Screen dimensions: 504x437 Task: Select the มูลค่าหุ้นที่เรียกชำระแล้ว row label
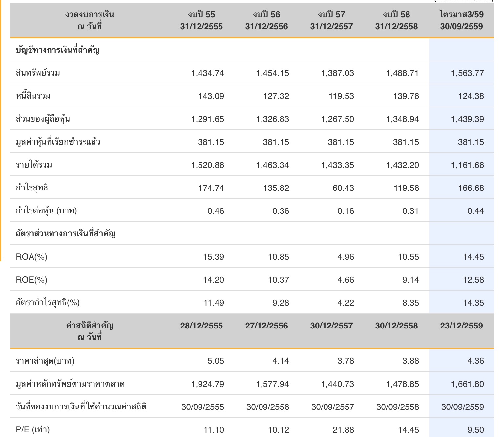[x=58, y=142]
